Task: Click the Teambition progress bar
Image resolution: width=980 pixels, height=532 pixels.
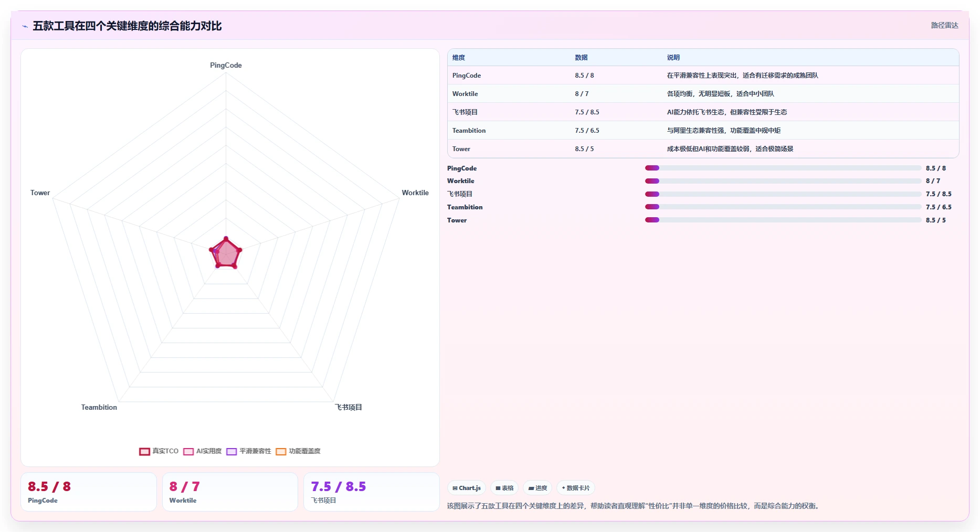Action: [783, 207]
